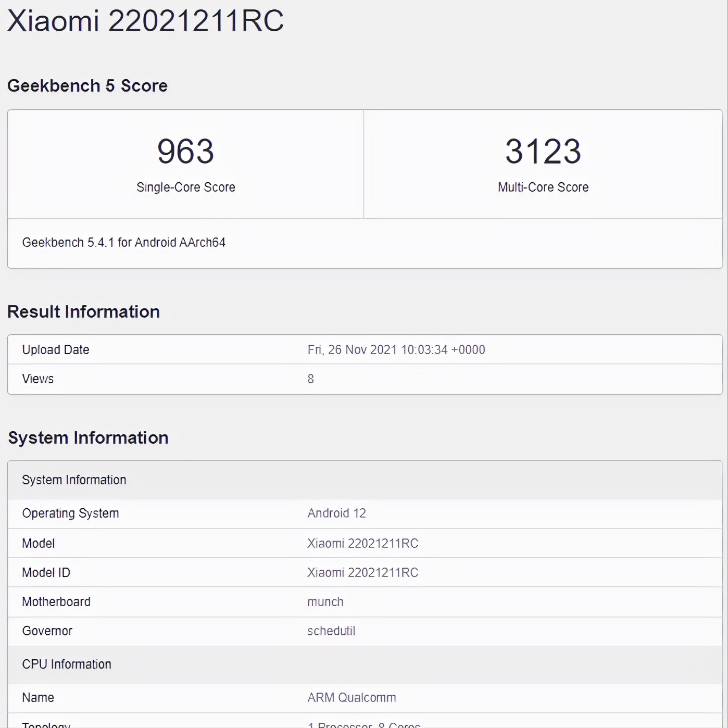The width and height of the screenshot is (728, 728).
Task: Click the views count 8
Action: tap(311, 379)
